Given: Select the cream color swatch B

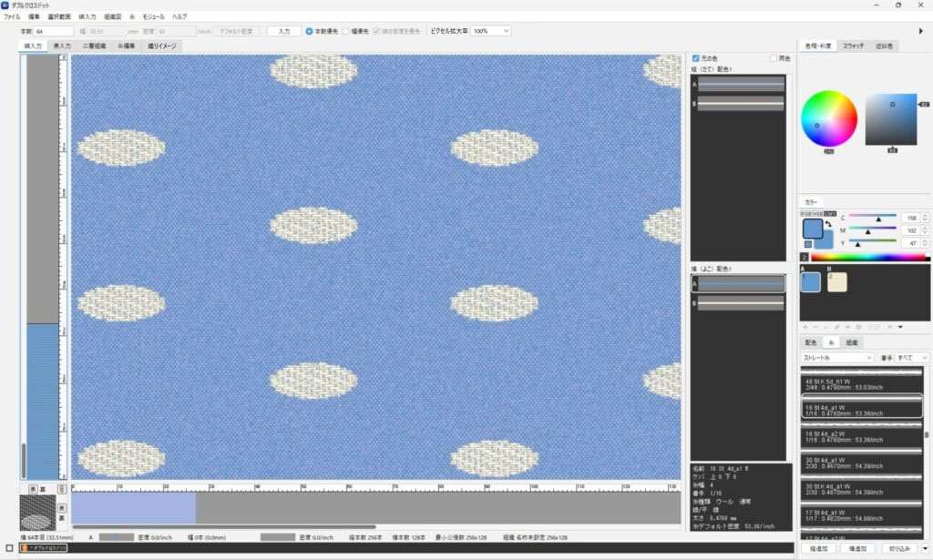Looking at the screenshot, I should point(836,282).
